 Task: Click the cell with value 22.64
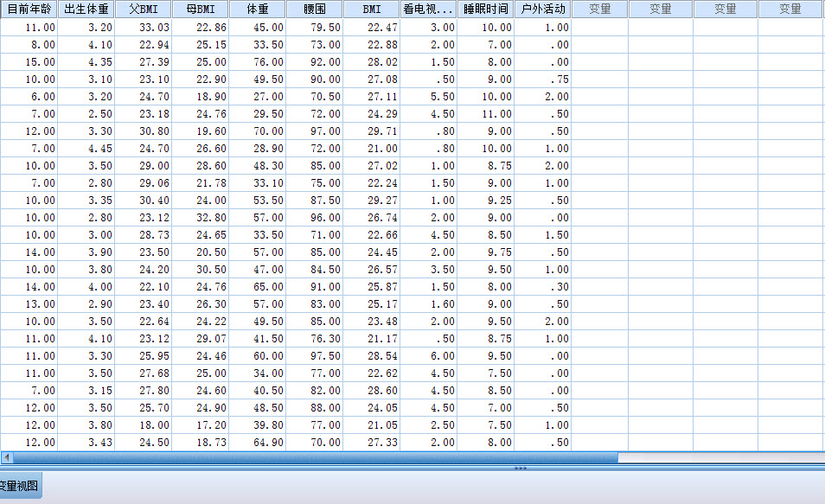[144, 322]
